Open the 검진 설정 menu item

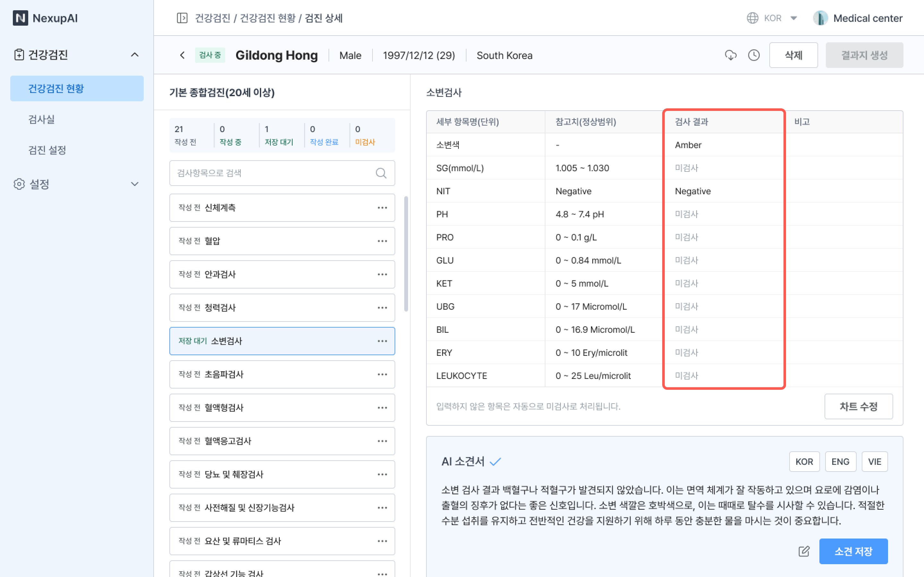click(47, 150)
